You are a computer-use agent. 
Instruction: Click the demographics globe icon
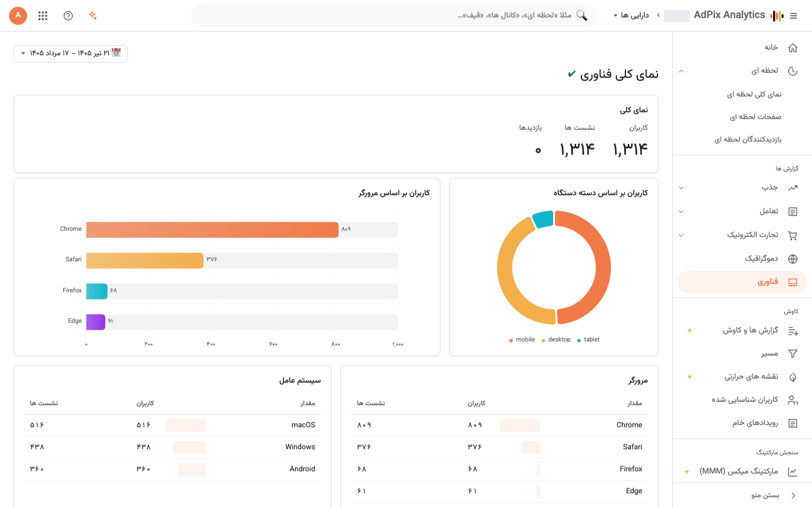(793, 259)
